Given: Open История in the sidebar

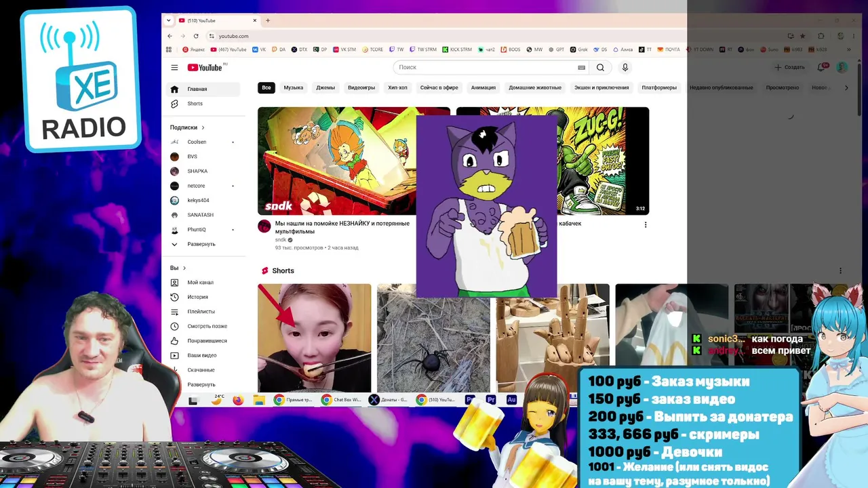Looking at the screenshot, I should tap(203, 297).
